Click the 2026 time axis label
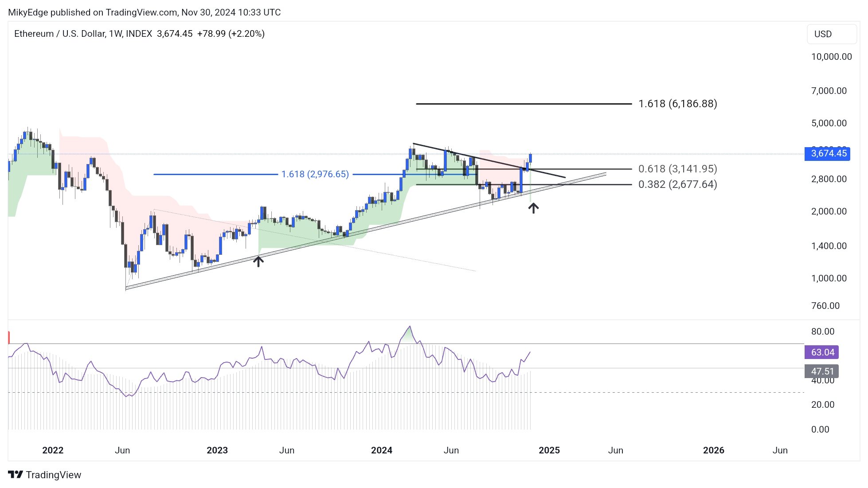 [714, 450]
